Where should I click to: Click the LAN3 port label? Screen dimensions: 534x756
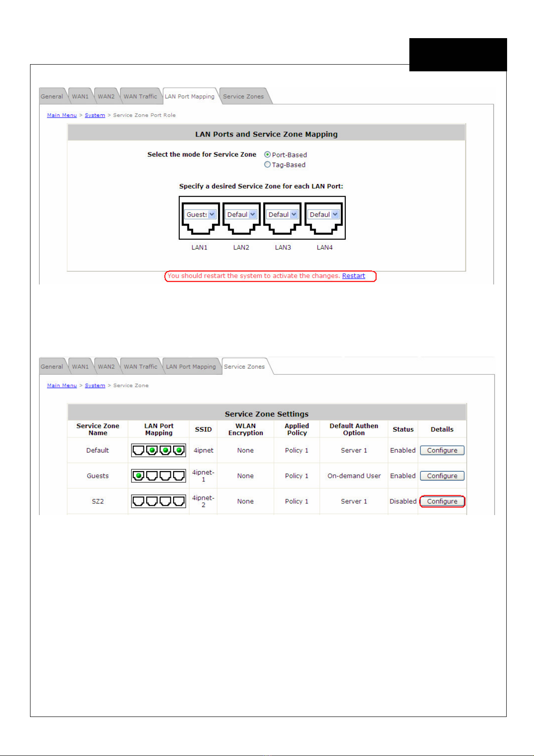click(283, 247)
